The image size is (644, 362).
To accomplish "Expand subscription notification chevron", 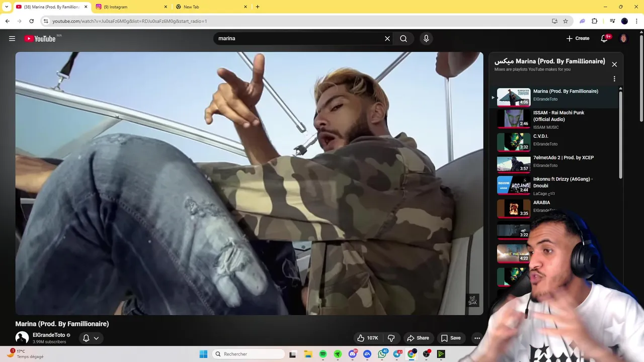I will coord(96,338).
